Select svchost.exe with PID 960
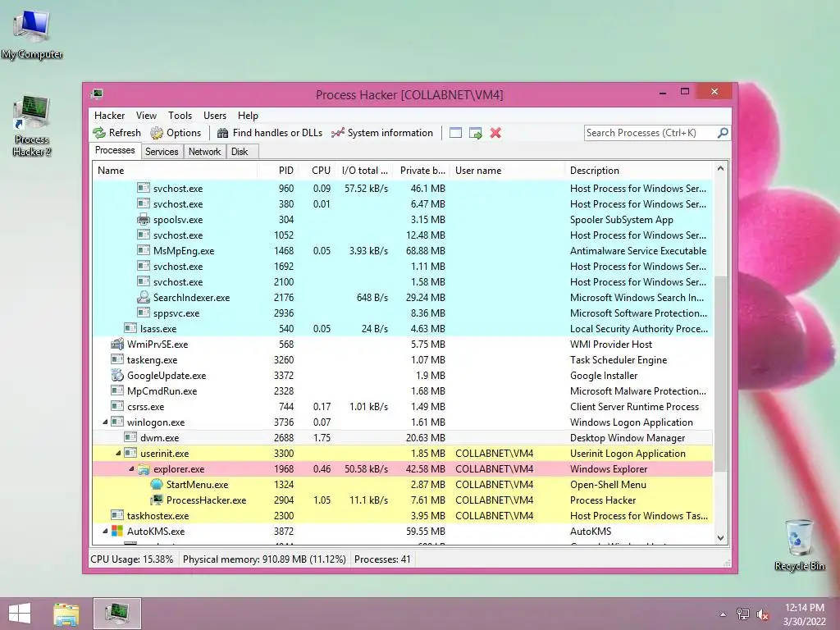The height and width of the screenshot is (630, 840). [403, 188]
